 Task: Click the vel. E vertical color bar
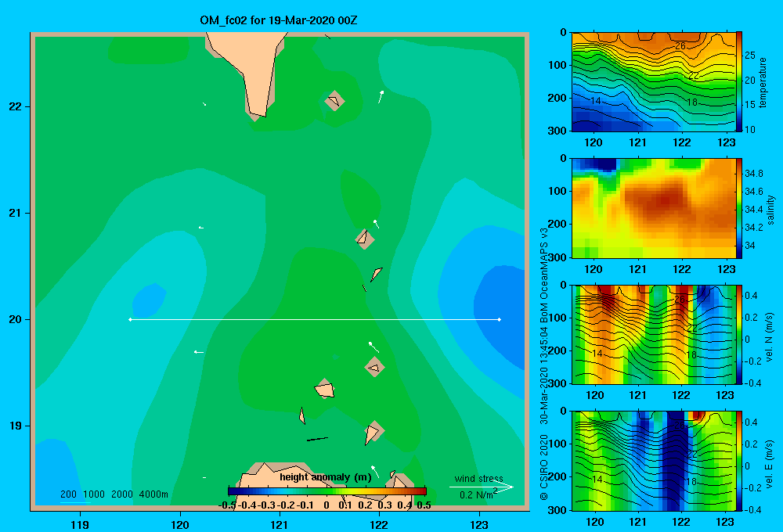point(739,461)
